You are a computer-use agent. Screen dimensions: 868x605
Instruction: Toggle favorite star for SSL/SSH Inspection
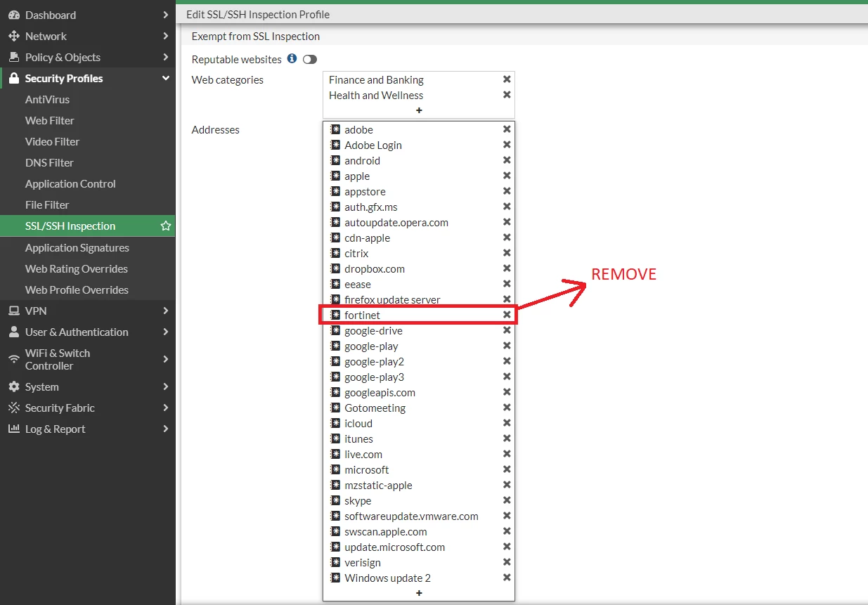coord(166,226)
